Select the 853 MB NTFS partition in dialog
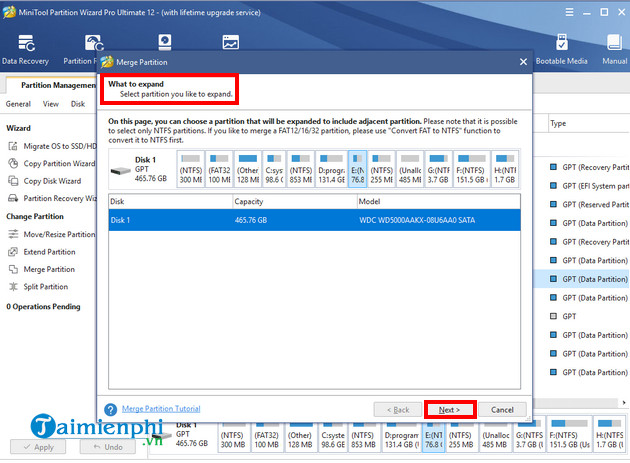This screenshot has height=463, width=630. point(301,169)
